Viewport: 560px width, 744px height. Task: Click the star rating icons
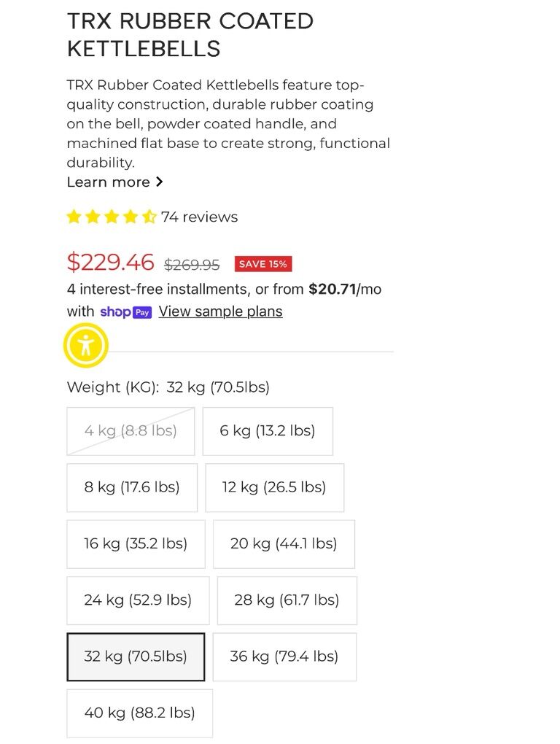[x=112, y=217]
